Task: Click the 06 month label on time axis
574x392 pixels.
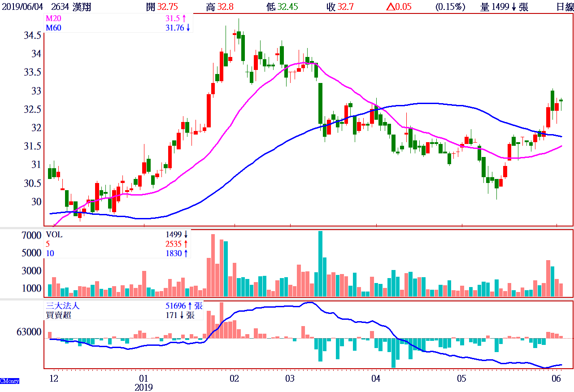Action: tap(557, 379)
